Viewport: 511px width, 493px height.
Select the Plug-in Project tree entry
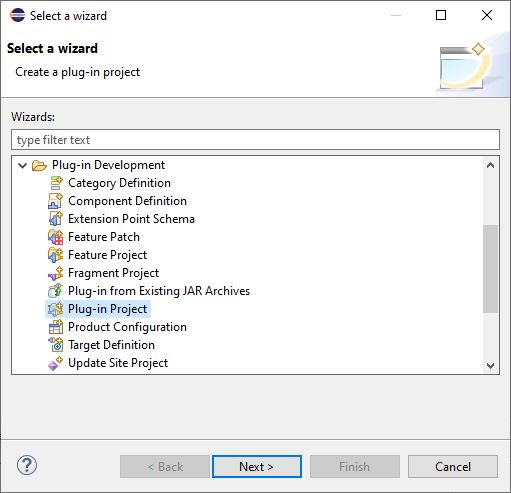[98, 309]
